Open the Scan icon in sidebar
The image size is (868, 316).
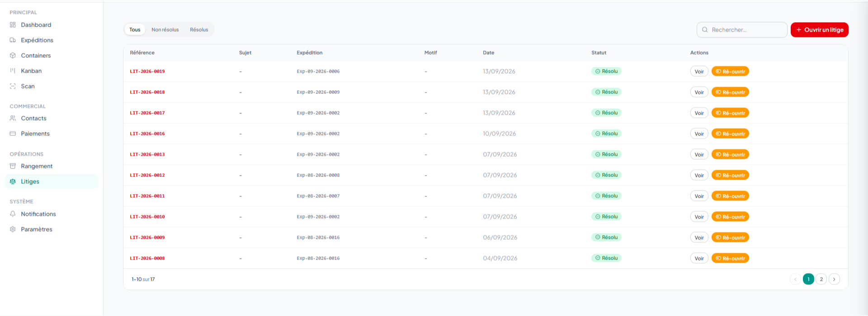click(13, 86)
